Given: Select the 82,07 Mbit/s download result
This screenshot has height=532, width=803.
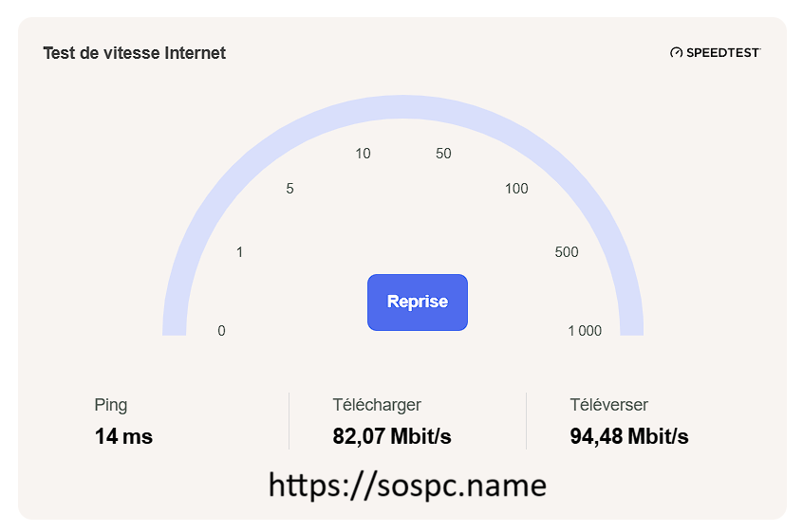Looking at the screenshot, I should tap(392, 436).
